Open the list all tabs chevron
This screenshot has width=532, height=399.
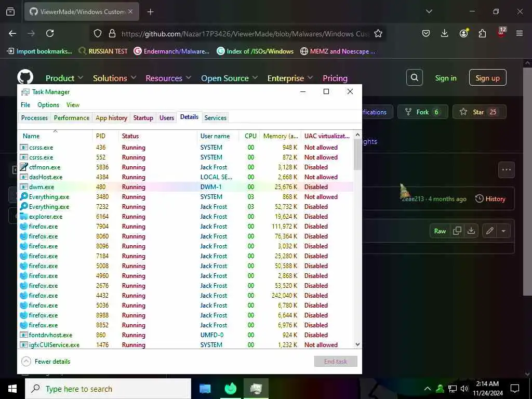coord(429,11)
